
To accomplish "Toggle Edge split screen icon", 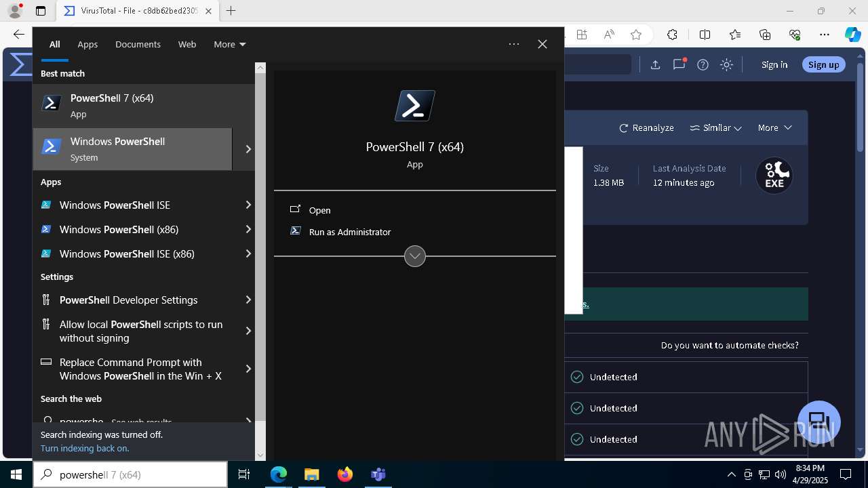I will (705, 35).
